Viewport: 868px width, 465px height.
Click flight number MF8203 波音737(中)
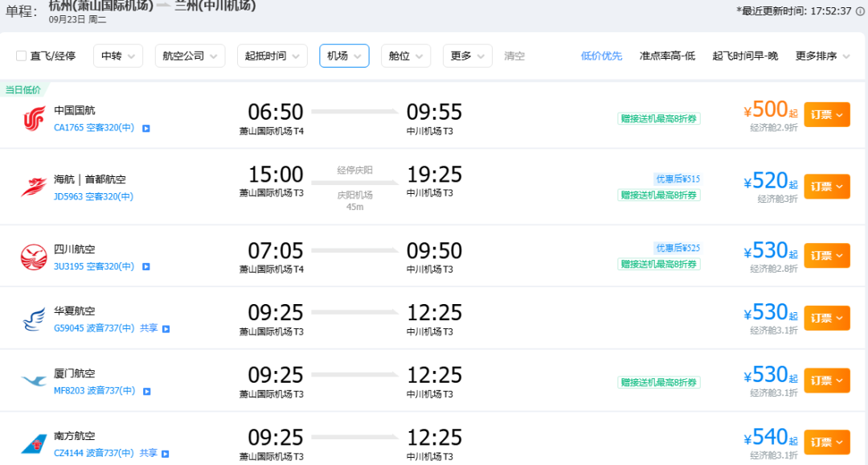point(94,391)
